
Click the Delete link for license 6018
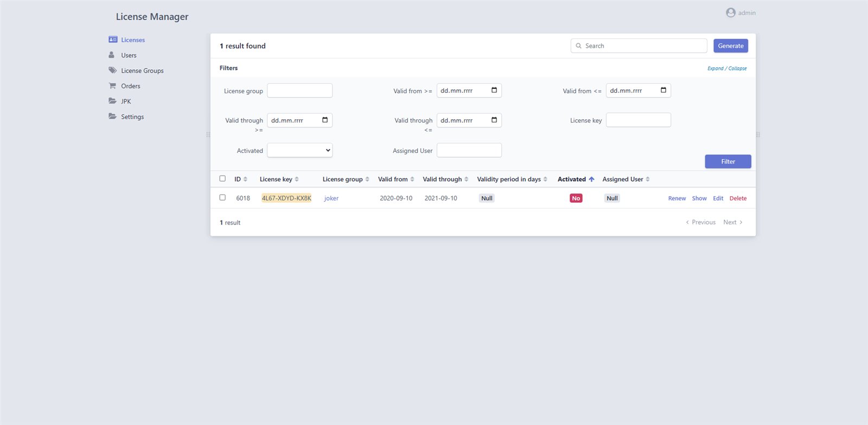point(738,198)
